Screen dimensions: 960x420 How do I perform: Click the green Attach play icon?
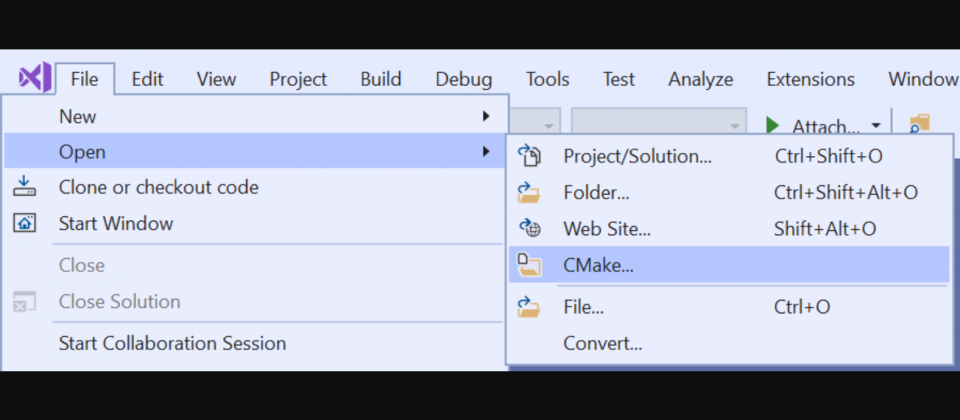pos(773,126)
